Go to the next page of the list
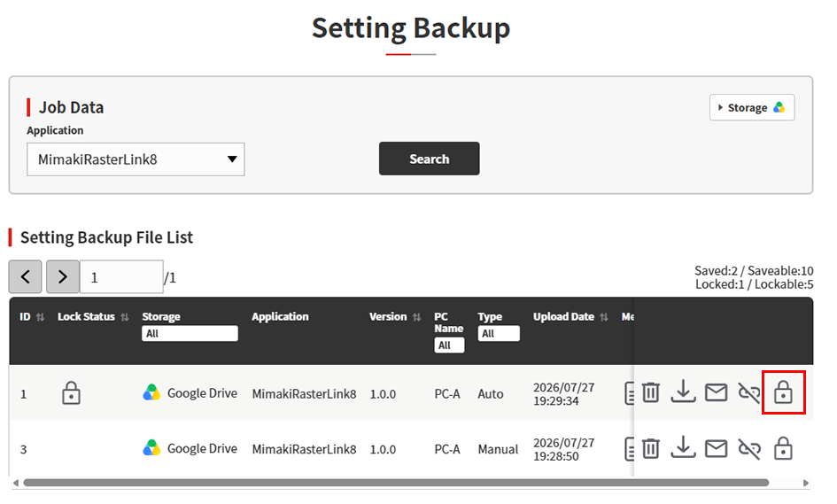 point(63,276)
